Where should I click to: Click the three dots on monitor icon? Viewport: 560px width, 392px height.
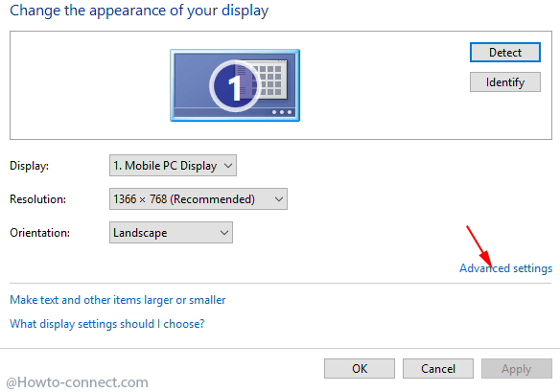(x=282, y=112)
